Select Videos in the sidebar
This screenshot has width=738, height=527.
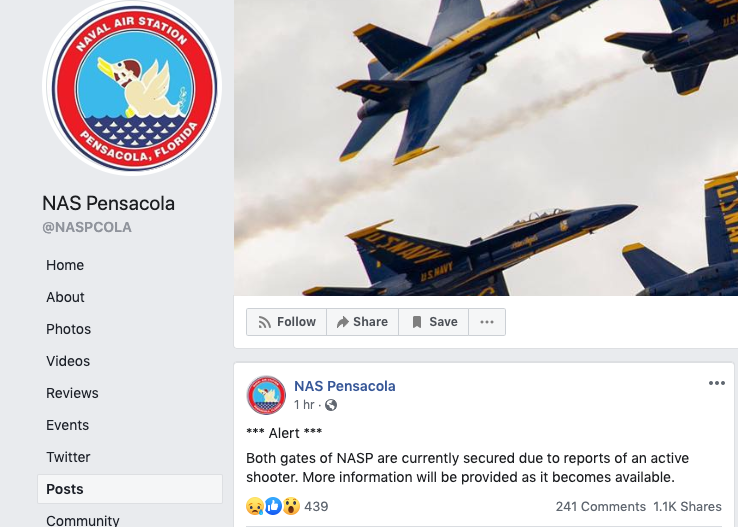click(68, 361)
